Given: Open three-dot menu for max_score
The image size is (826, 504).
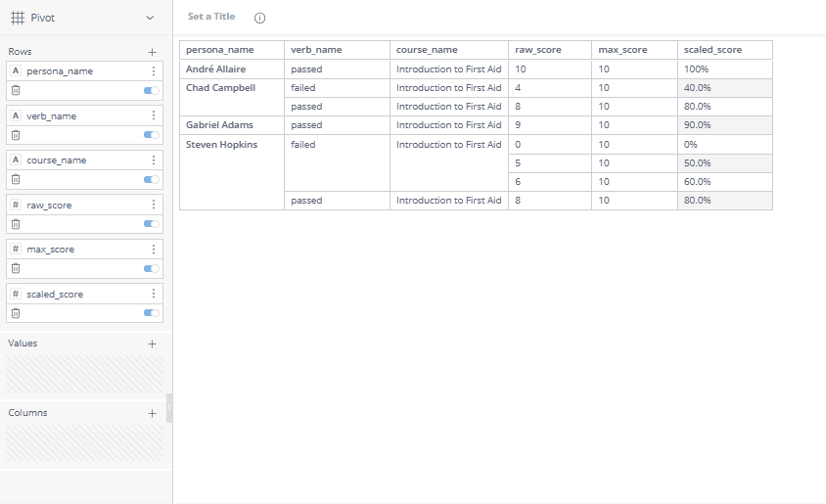Looking at the screenshot, I should tap(154, 250).
